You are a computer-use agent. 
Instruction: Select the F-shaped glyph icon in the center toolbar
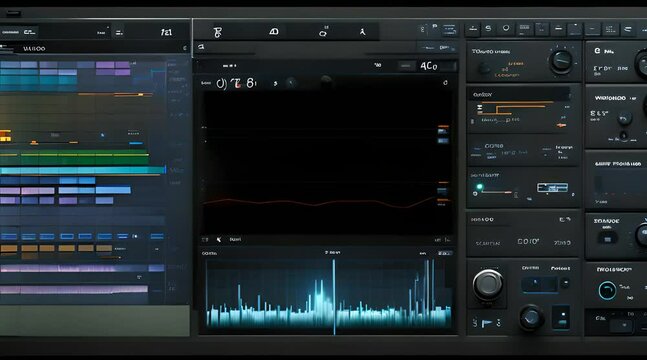[x=218, y=32]
